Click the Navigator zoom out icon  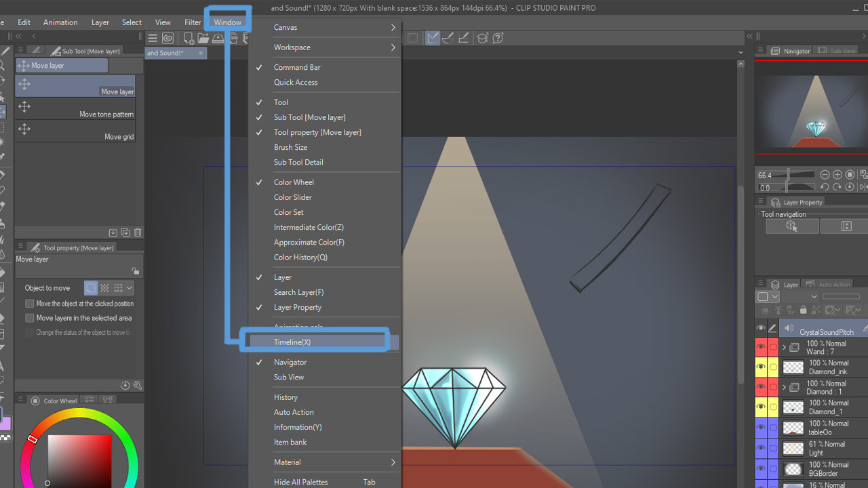(x=825, y=175)
